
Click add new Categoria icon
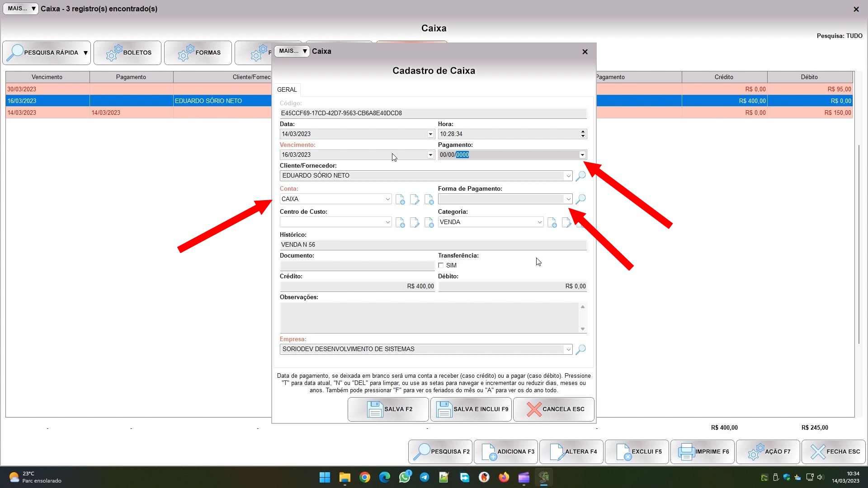552,222
